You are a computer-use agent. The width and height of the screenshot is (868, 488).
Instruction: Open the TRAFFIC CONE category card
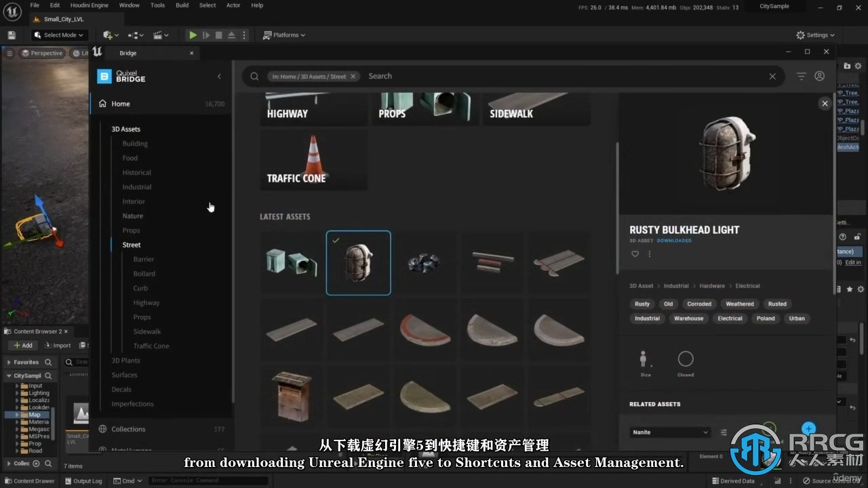point(313,161)
